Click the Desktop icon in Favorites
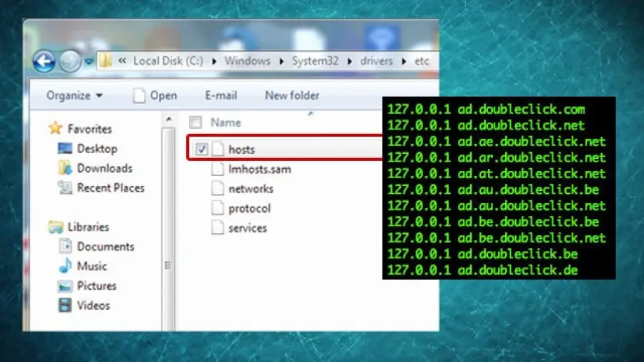644x362 pixels. (65, 148)
